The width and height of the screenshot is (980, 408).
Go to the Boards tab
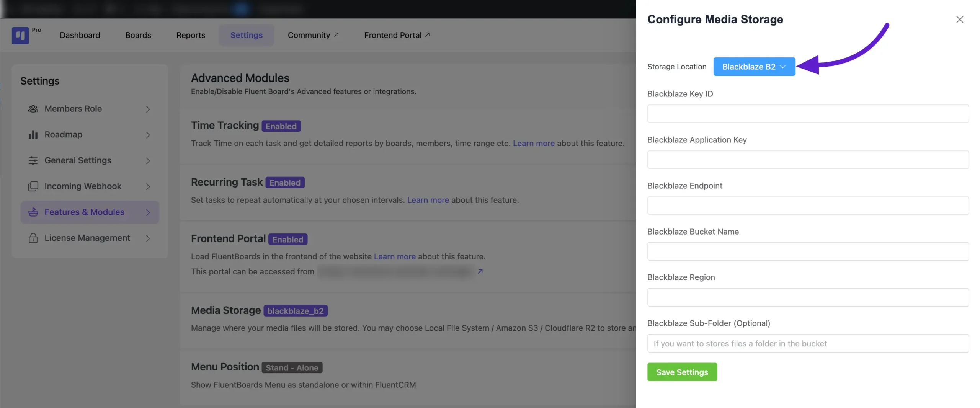[x=138, y=35]
